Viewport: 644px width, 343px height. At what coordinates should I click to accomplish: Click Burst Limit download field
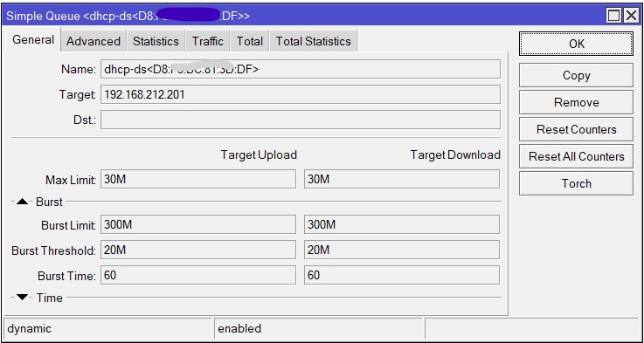pyautogui.click(x=402, y=224)
